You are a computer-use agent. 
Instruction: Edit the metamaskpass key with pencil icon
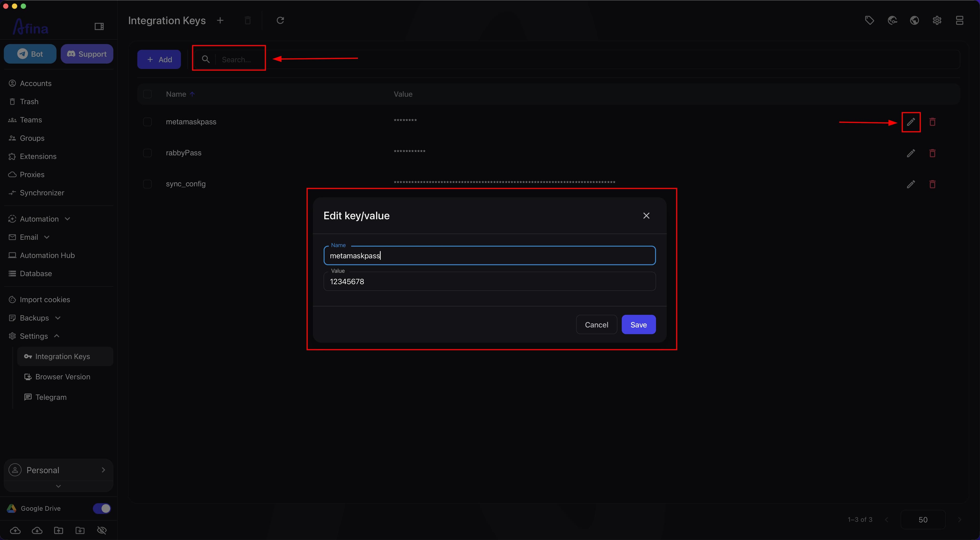pos(911,122)
